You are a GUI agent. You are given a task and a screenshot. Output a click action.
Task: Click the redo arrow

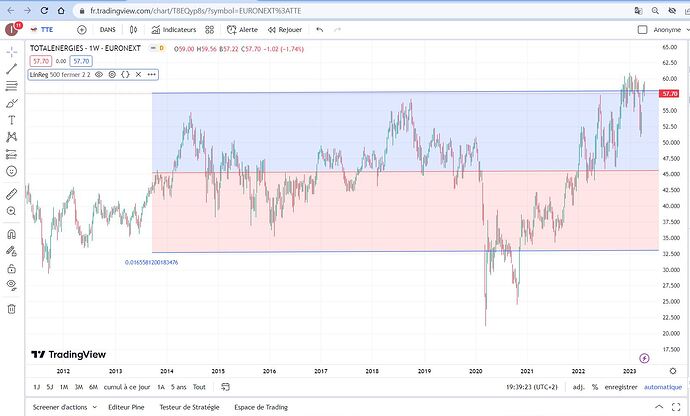pos(338,29)
